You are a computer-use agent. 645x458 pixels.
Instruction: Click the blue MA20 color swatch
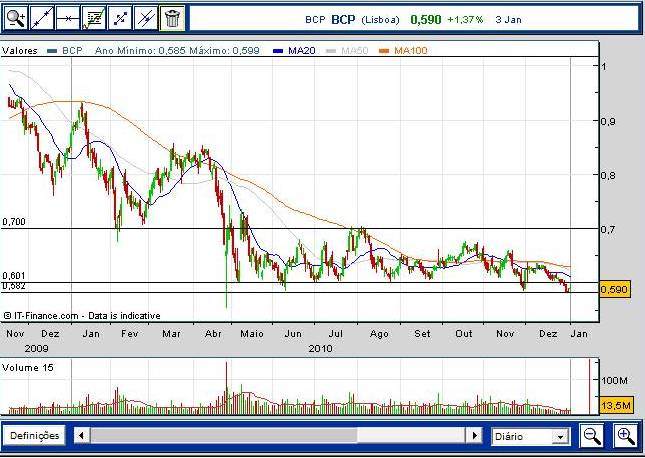coord(278,51)
